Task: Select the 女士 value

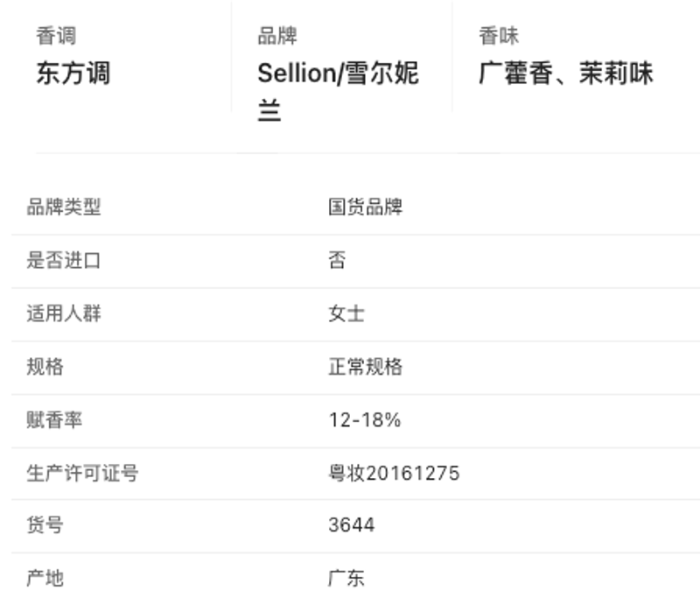Action: point(346,313)
